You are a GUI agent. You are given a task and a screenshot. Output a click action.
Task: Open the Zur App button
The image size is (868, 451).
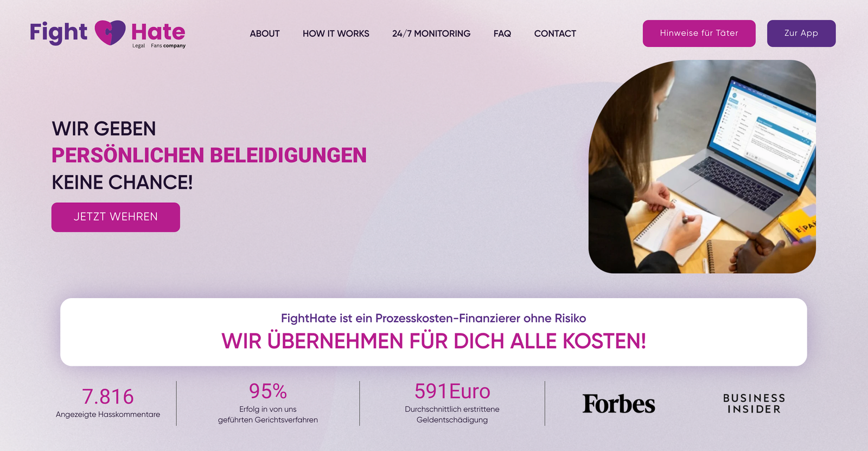801,33
